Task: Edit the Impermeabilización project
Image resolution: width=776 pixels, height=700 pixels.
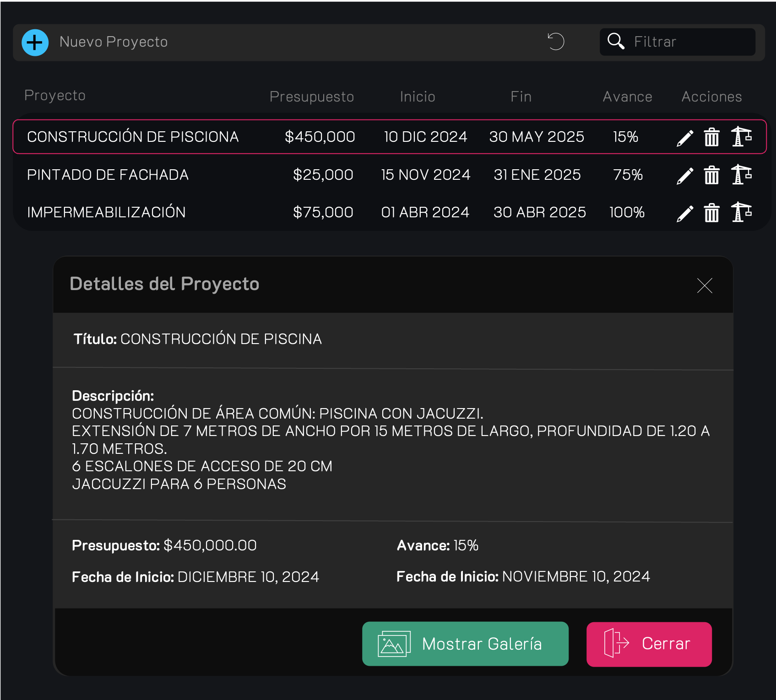Action: 685,213
